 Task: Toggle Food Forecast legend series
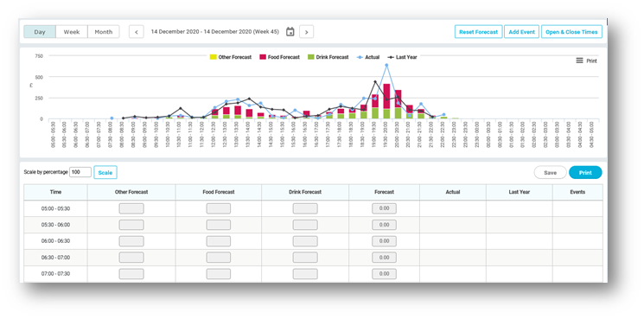279,57
